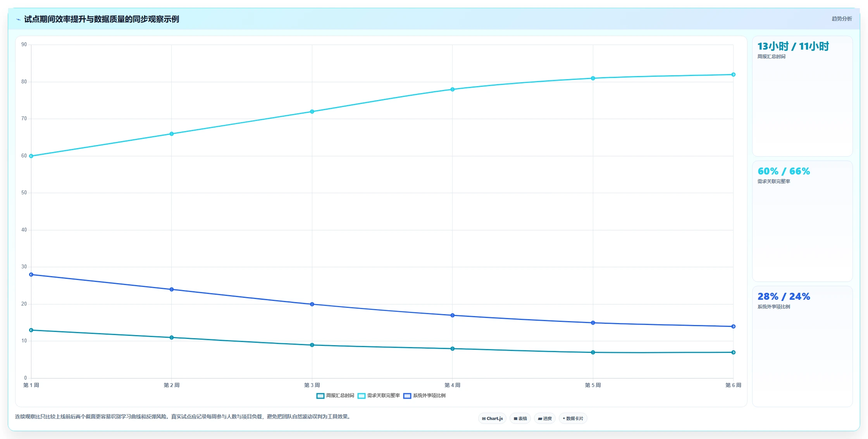This screenshot has height=439, width=868.
Task: Click the 60% / 66% card value
Action: (x=784, y=171)
